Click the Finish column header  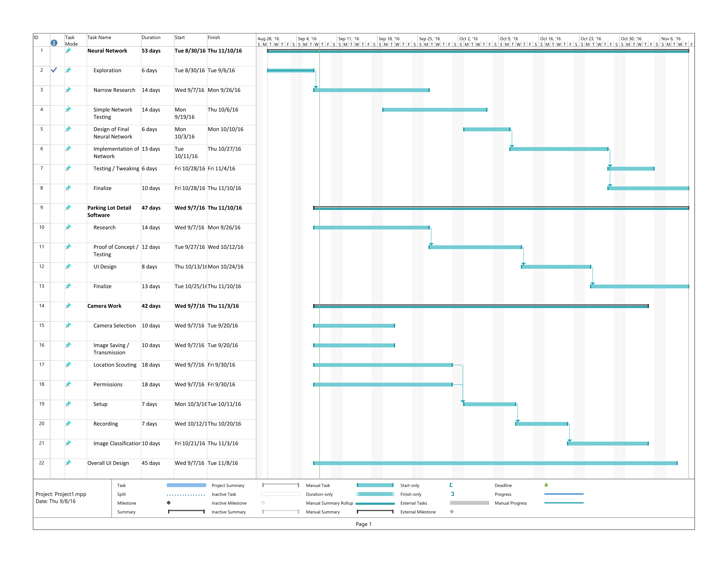214,38
